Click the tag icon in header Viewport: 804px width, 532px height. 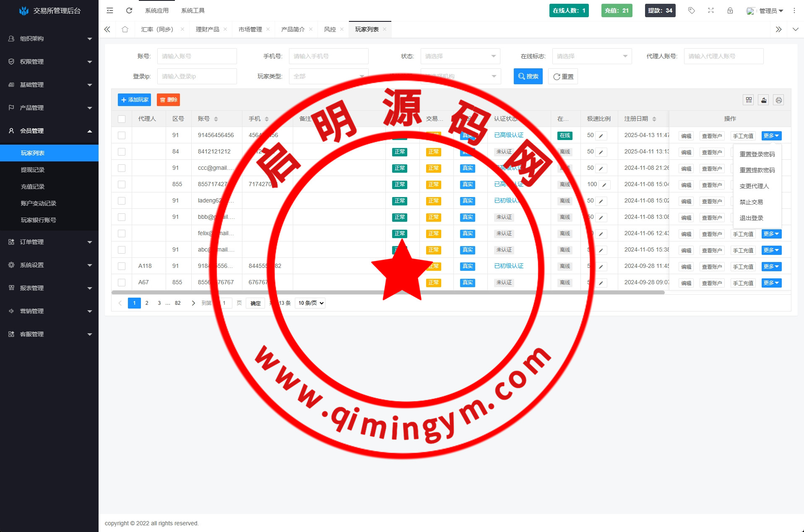(691, 10)
